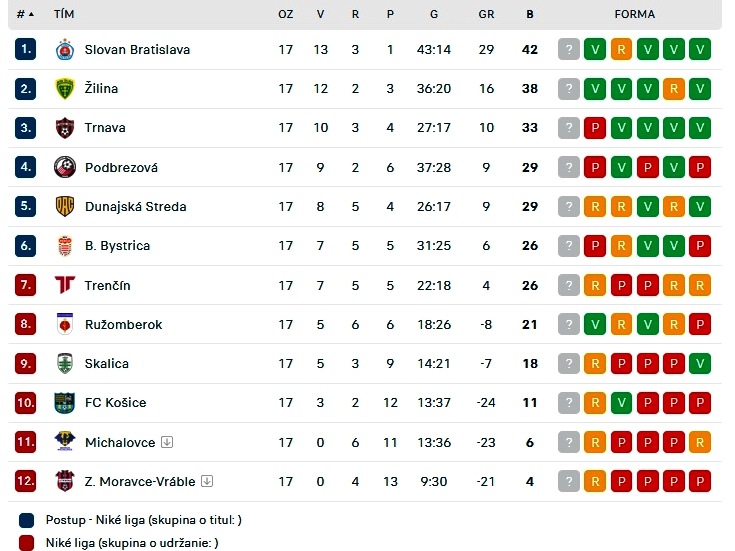
Task: Click Z. Moravce-Vráble down-arrow indicator
Action: click(207, 481)
